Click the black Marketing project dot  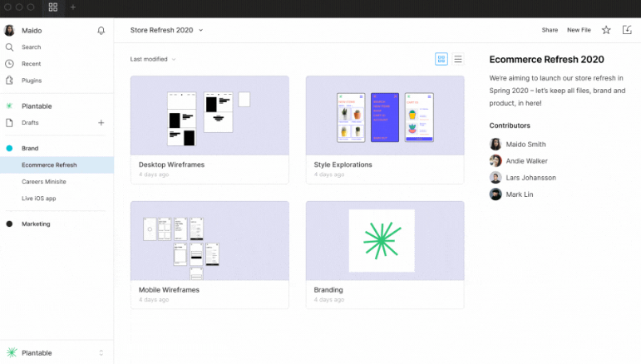[x=9, y=224]
